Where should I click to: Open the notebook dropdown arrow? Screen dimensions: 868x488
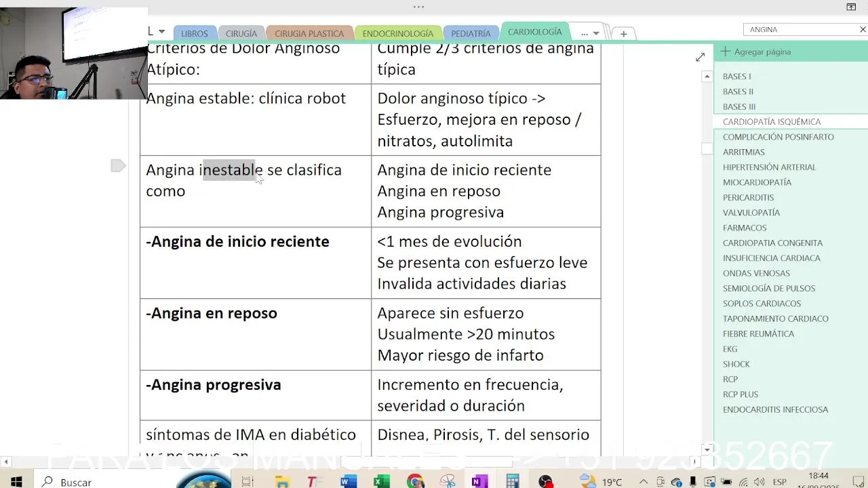point(161,32)
